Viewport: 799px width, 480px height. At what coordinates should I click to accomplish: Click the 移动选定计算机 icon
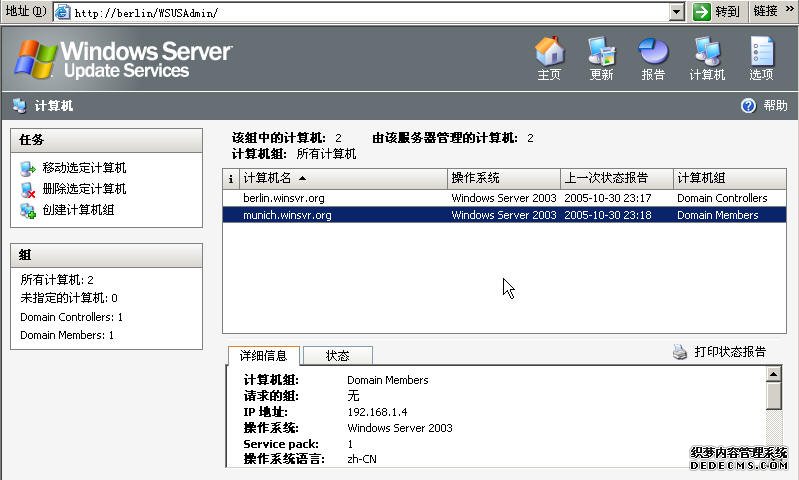point(28,168)
